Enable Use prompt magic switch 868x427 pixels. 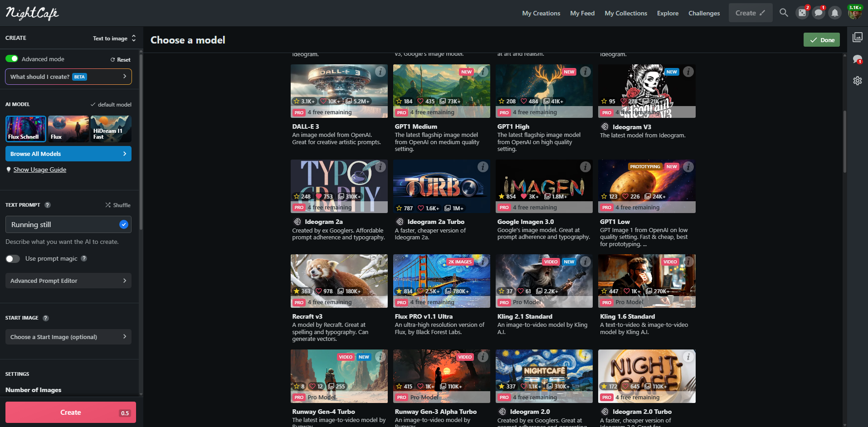pos(13,258)
